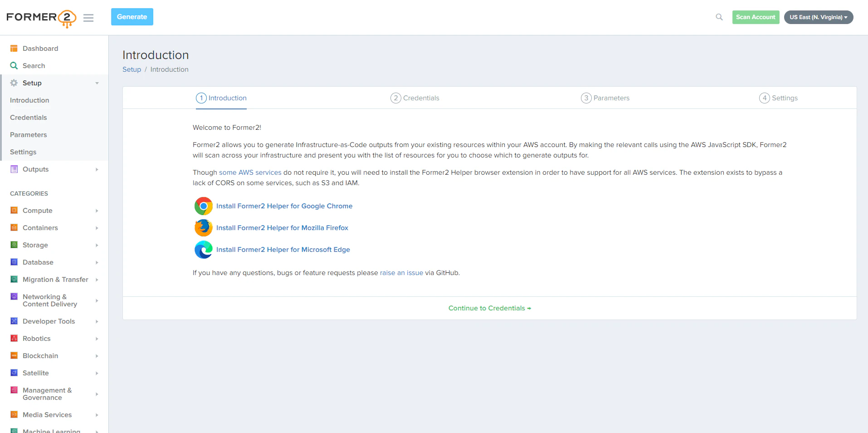The height and width of the screenshot is (433, 868).
Task: Click the step 4 circle icon
Action: coord(765,98)
